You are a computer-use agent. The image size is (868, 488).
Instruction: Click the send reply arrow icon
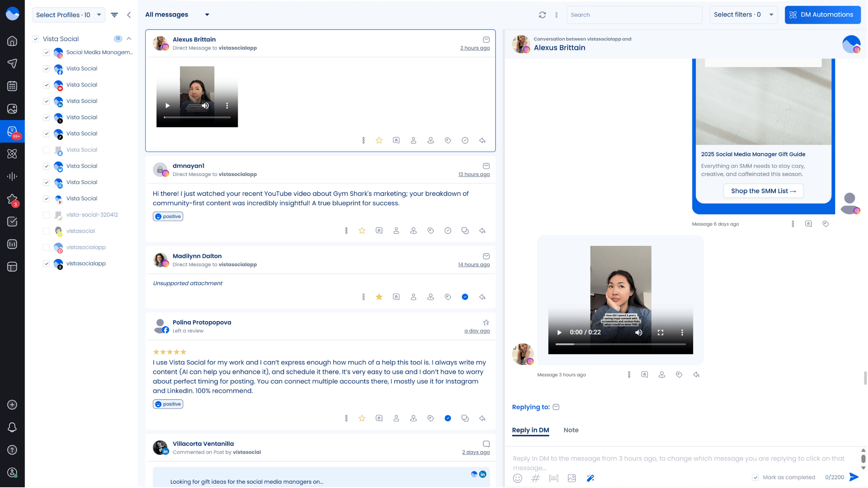(854, 477)
